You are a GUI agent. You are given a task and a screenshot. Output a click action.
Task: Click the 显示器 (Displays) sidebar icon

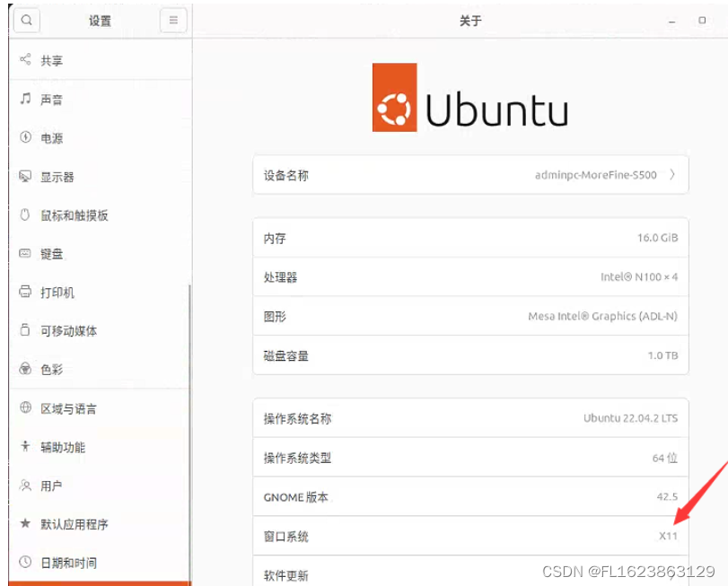[x=57, y=176]
